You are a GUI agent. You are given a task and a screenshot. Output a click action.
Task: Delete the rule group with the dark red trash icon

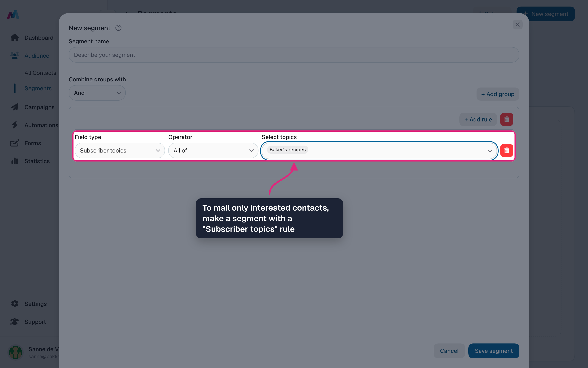507,120
